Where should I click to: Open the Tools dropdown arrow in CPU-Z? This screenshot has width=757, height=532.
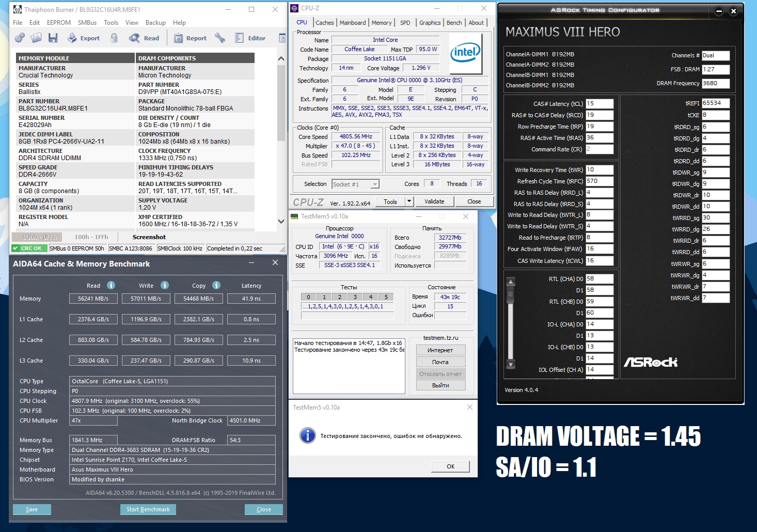409,201
